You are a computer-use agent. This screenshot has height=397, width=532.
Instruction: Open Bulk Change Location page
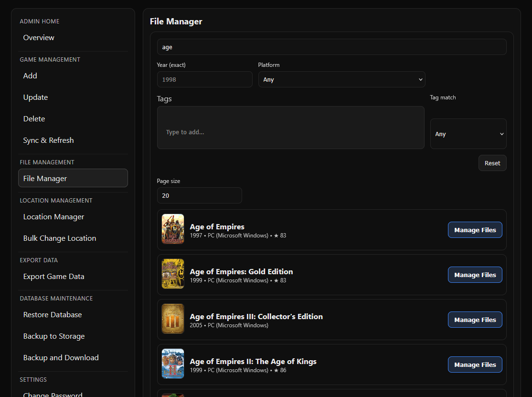pos(73,238)
